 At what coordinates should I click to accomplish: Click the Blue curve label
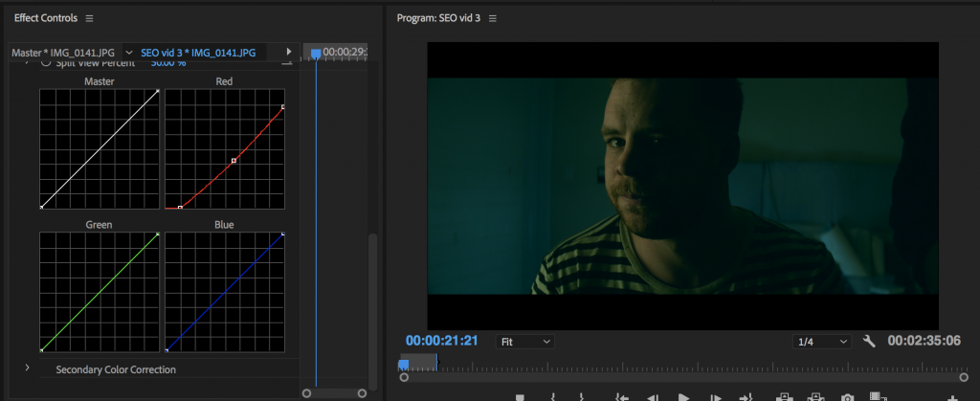click(224, 225)
